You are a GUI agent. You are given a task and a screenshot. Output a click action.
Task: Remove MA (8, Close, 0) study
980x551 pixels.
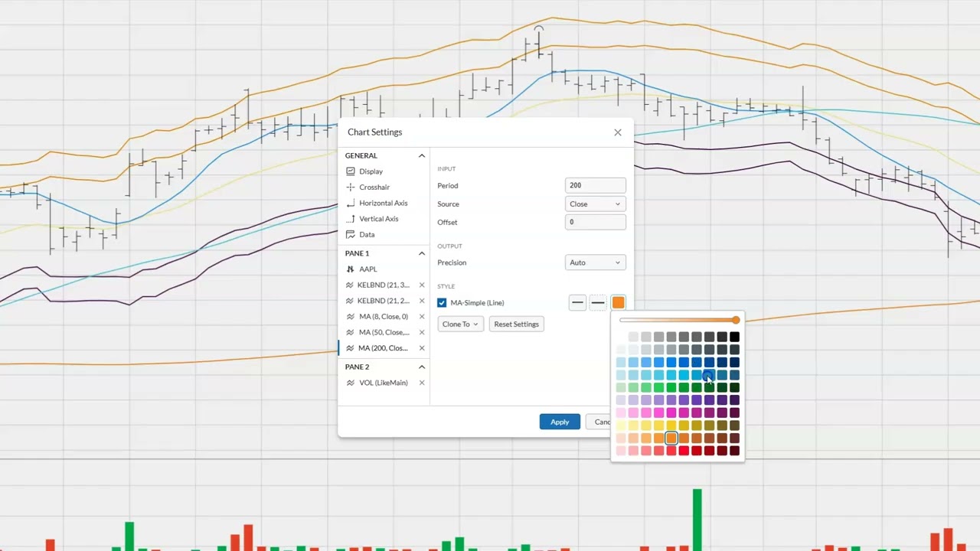[x=422, y=316]
